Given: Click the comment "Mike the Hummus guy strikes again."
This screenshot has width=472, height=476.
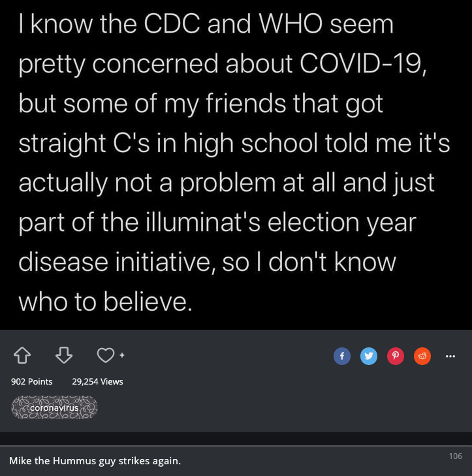Looking at the screenshot, I should click(x=95, y=461).
